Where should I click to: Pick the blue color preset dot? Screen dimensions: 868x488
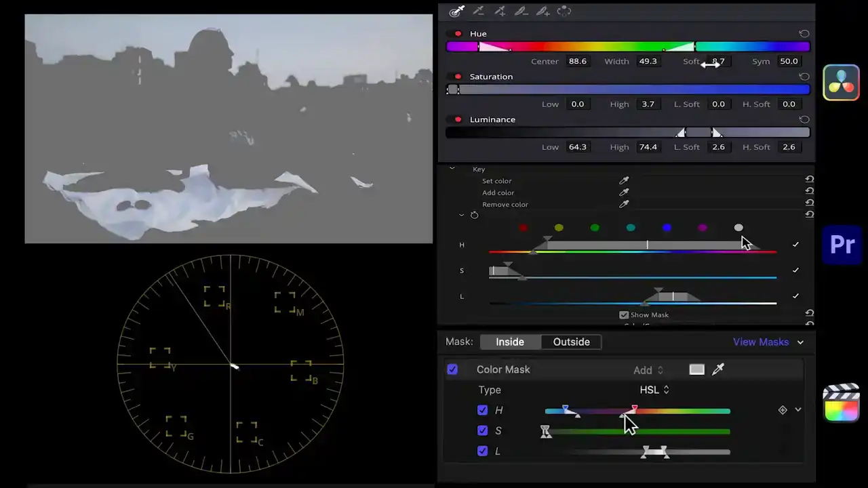point(667,228)
